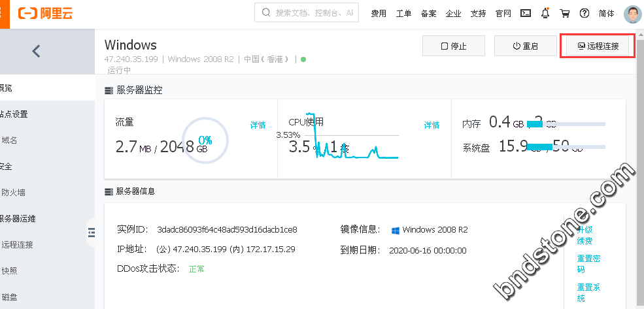Viewport: 644px width, 309px height.
Task: Click the 停止 button
Action: [x=454, y=46]
